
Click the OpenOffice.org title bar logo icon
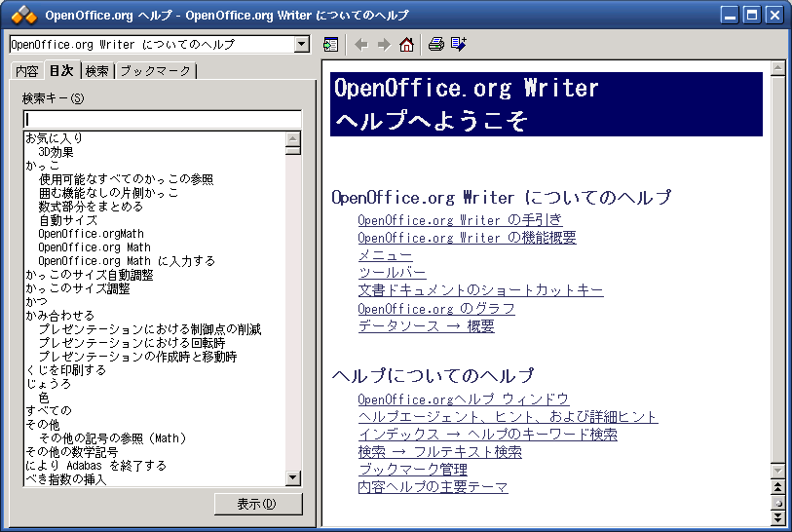click(x=24, y=16)
